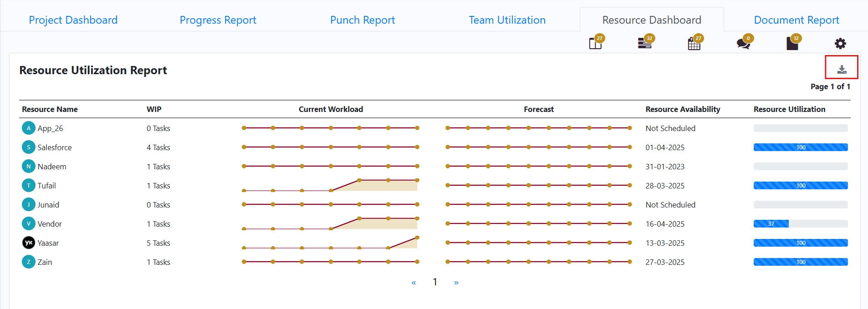Click Tufail's current workload chart
The image size is (868, 309).
pos(331,186)
